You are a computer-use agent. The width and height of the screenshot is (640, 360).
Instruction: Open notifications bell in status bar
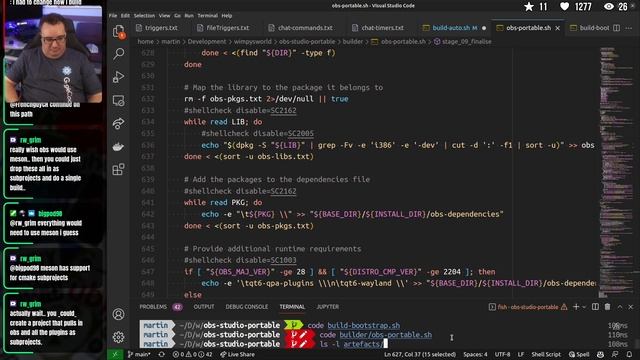(629, 354)
